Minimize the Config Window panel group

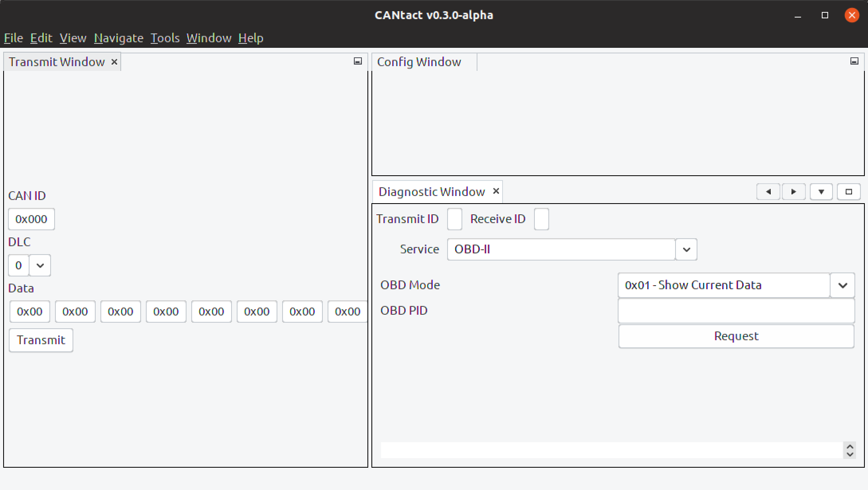(854, 61)
